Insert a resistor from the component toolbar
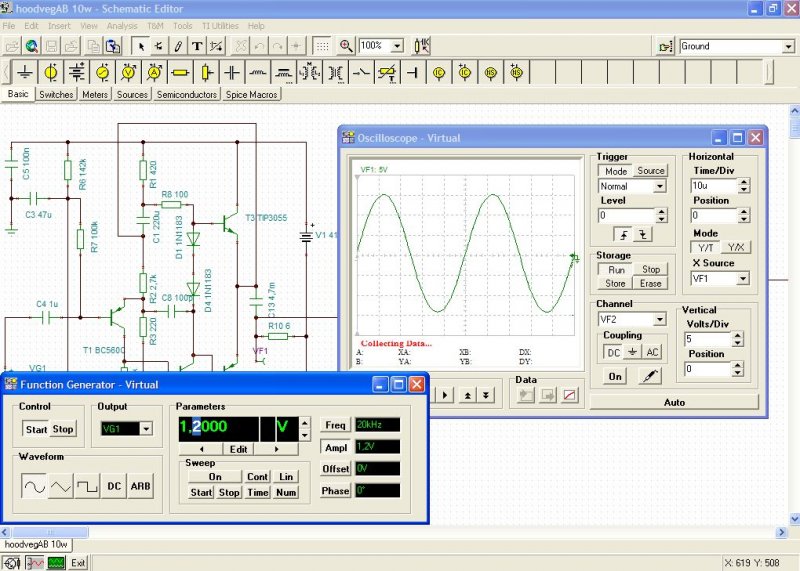800x571 pixels. click(x=180, y=72)
